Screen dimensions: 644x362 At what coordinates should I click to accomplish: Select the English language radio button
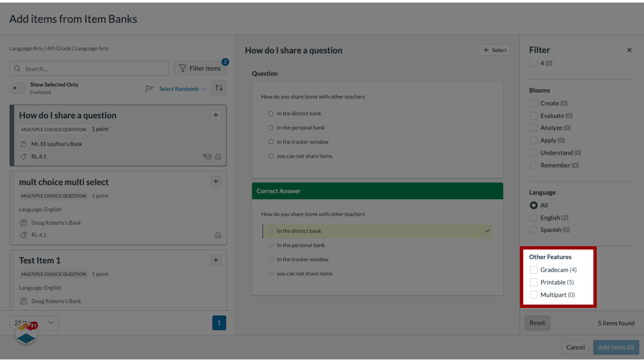point(533,218)
